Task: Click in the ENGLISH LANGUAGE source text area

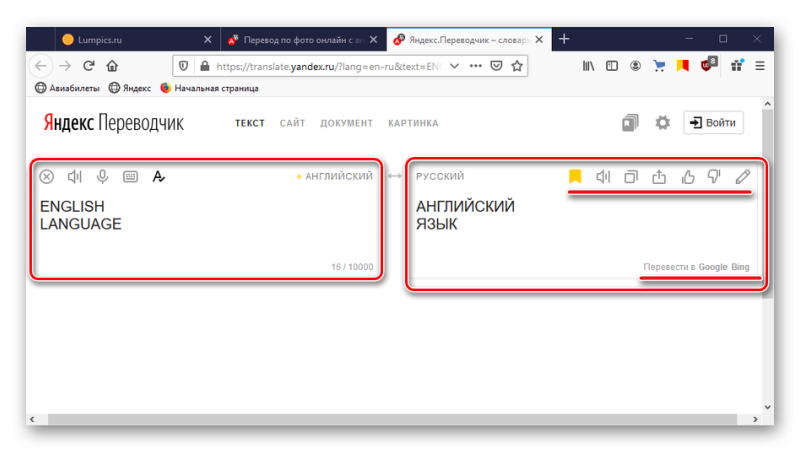Action: point(206,215)
